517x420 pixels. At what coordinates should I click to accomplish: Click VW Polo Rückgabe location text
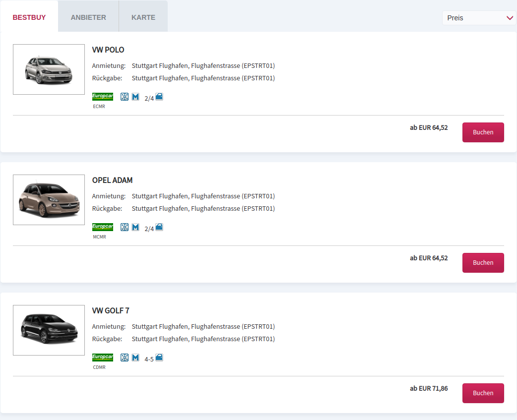click(x=203, y=78)
